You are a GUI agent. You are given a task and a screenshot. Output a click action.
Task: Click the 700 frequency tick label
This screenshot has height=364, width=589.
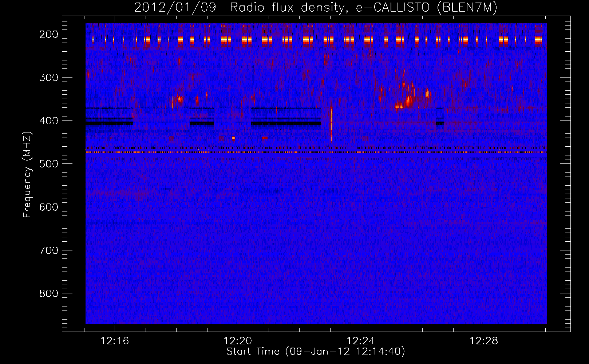click(x=49, y=250)
